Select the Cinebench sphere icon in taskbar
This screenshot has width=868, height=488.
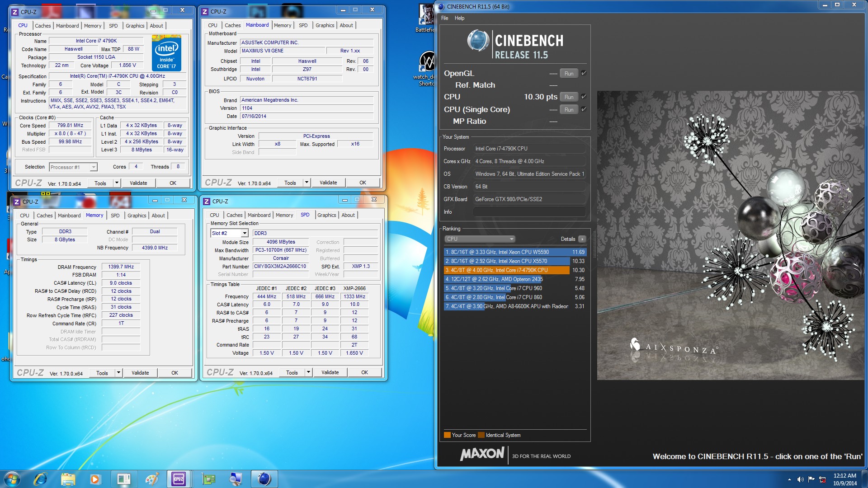[x=264, y=479]
